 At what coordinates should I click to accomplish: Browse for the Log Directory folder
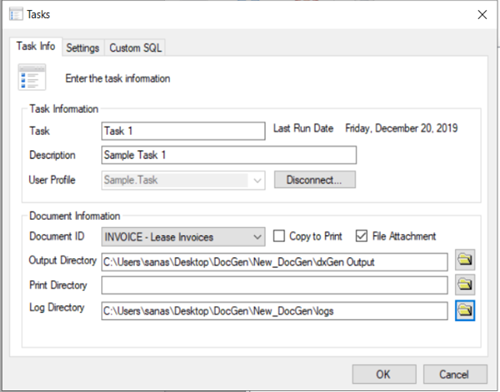[x=465, y=310]
